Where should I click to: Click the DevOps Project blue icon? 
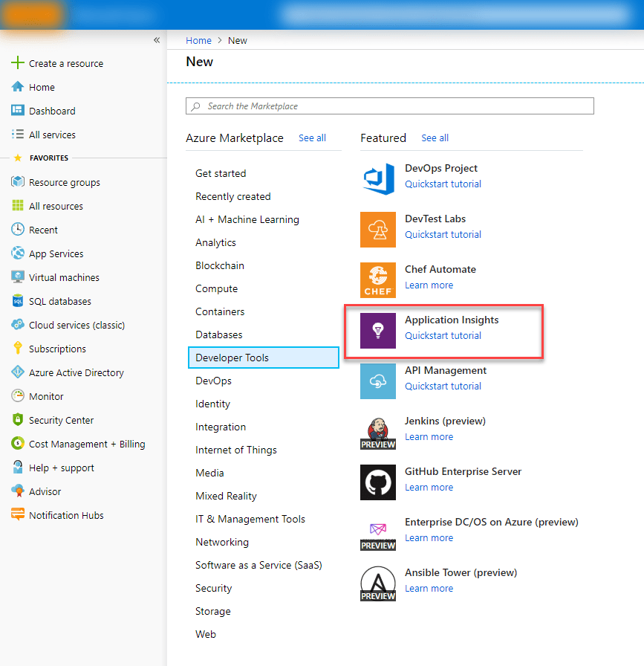378,179
